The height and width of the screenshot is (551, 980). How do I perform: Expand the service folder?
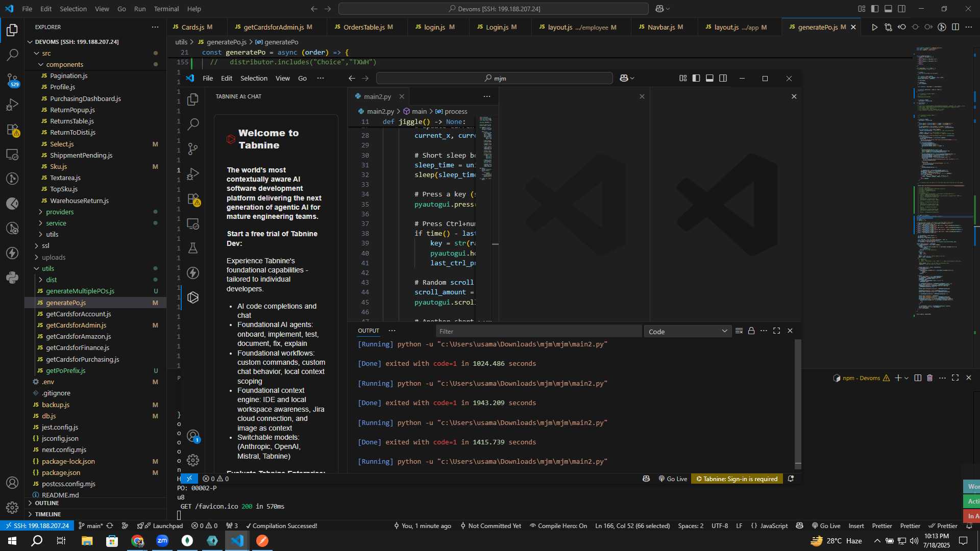[x=56, y=223]
